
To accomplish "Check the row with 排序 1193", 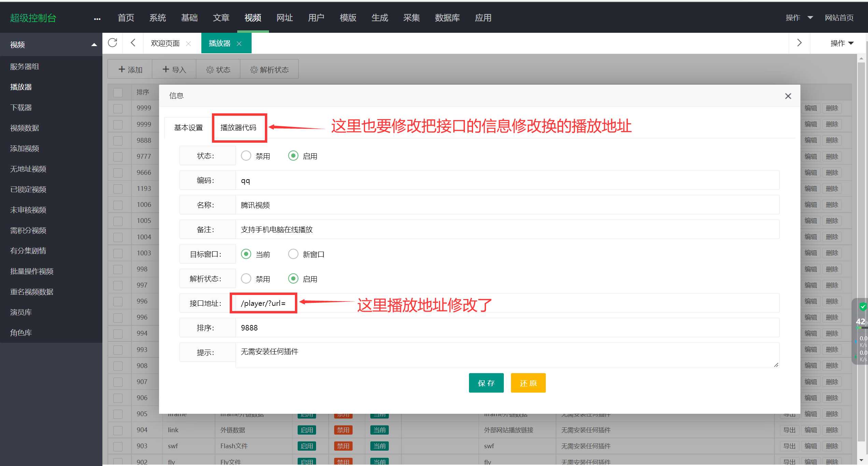I will (x=118, y=188).
